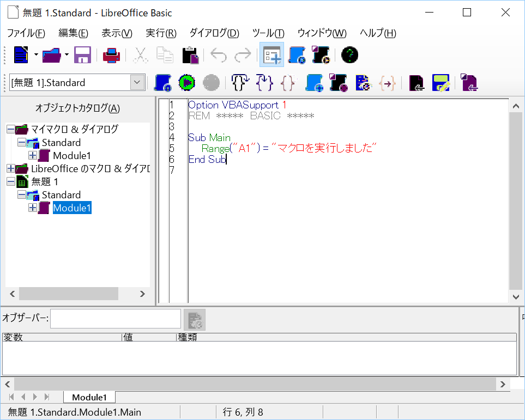Open the 実行(R) menu
The width and height of the screenshot is (525, 420).
[161, 33]
